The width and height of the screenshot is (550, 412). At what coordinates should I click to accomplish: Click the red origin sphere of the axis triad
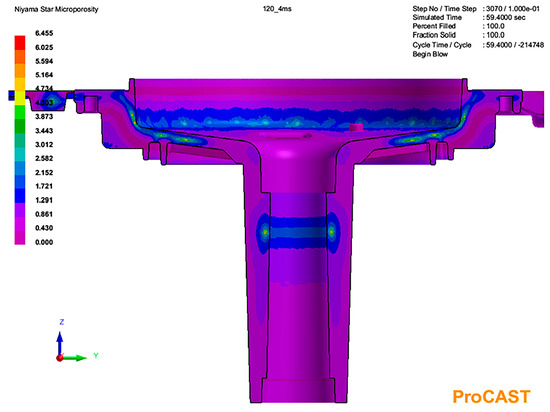pyautogui.click(x=60, y=358)
